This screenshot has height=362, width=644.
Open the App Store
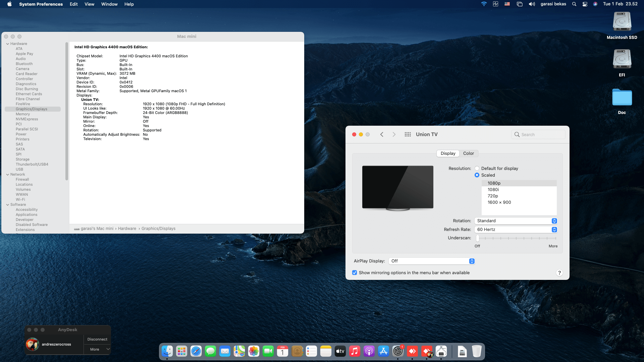(x=384, y=351)
